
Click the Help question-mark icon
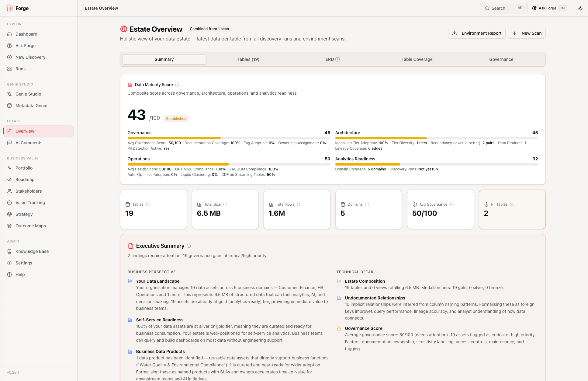tap(9, 274)
